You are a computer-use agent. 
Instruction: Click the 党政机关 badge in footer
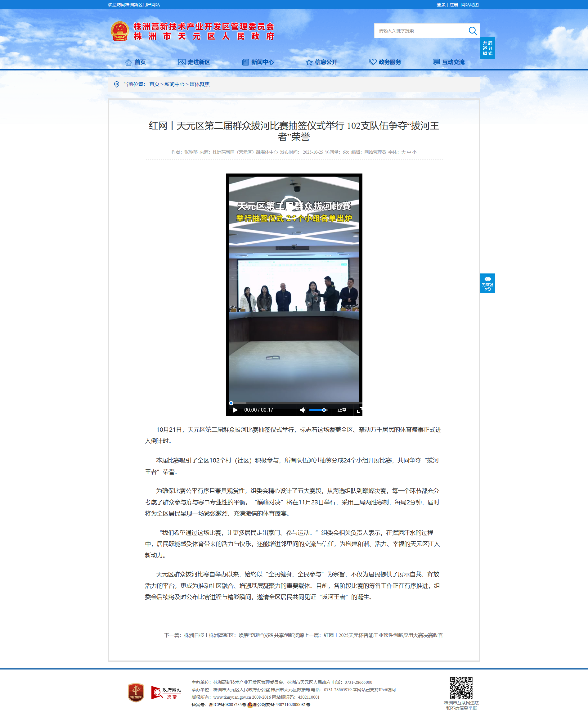tap(136, 692)
